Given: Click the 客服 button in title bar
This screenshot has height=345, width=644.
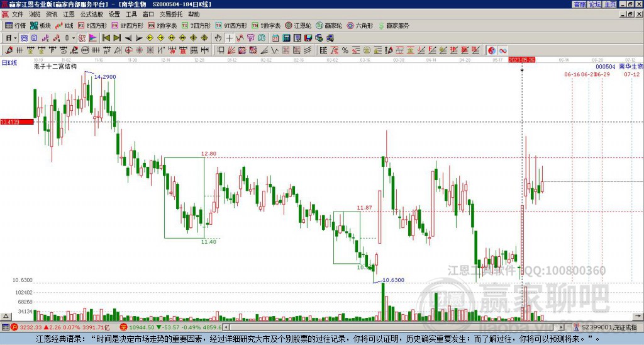Looking at the screenshot, I should tap(580, 4).
